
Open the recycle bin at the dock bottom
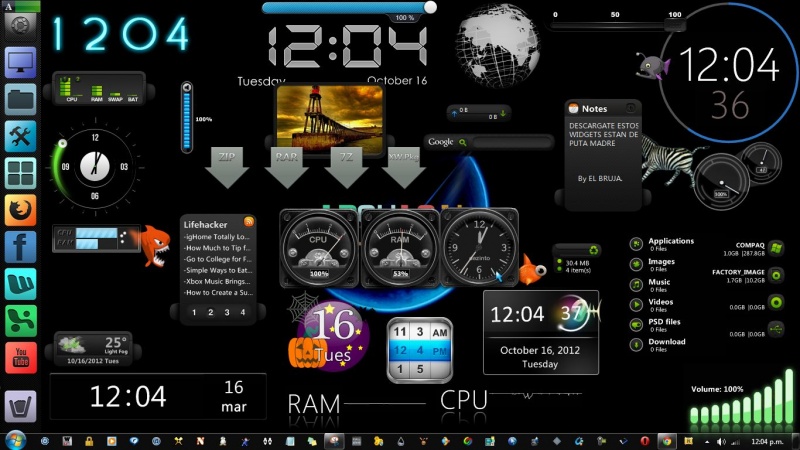point(20,406)
